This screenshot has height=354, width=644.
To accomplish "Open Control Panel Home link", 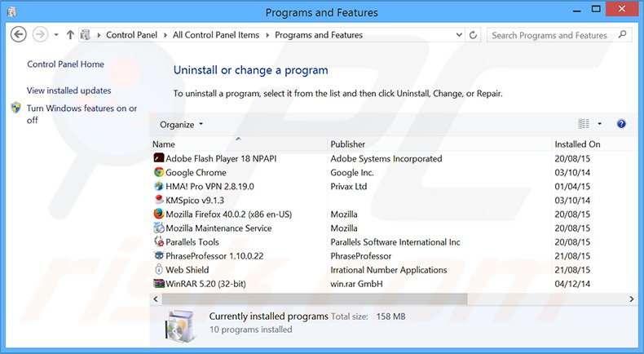I will click(65, 64).
